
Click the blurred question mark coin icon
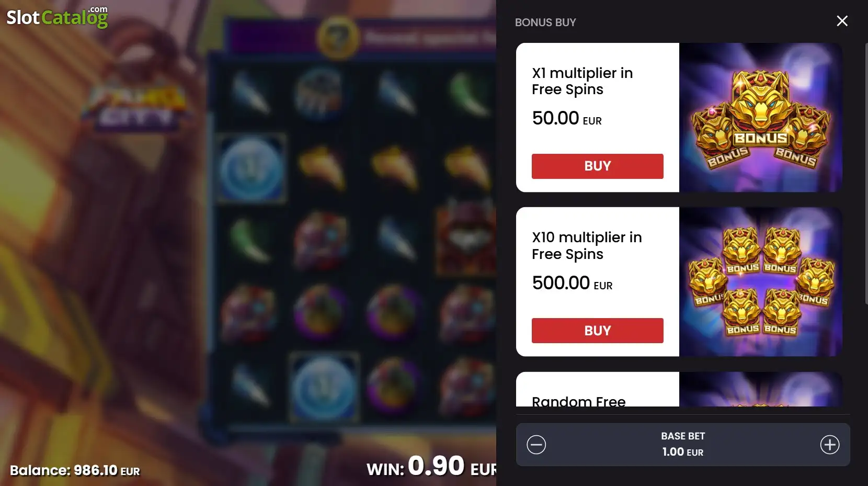click(x=338, y=37)
